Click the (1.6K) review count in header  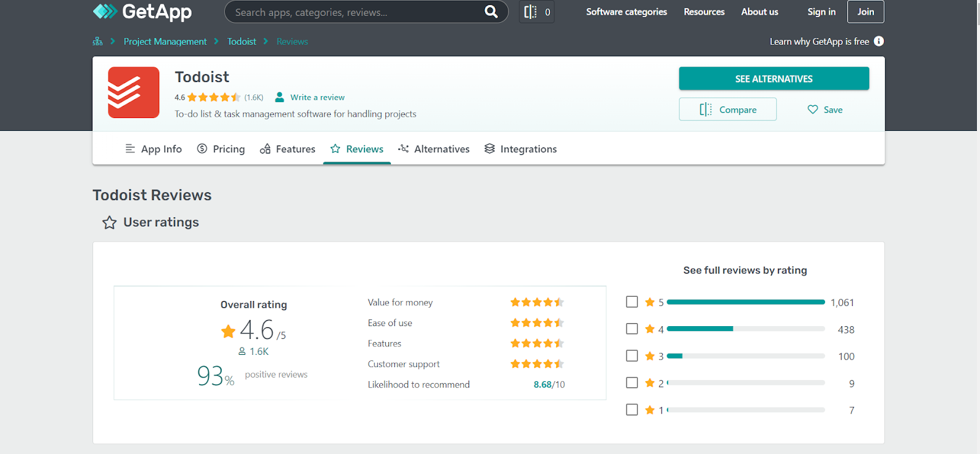point(254,97)
